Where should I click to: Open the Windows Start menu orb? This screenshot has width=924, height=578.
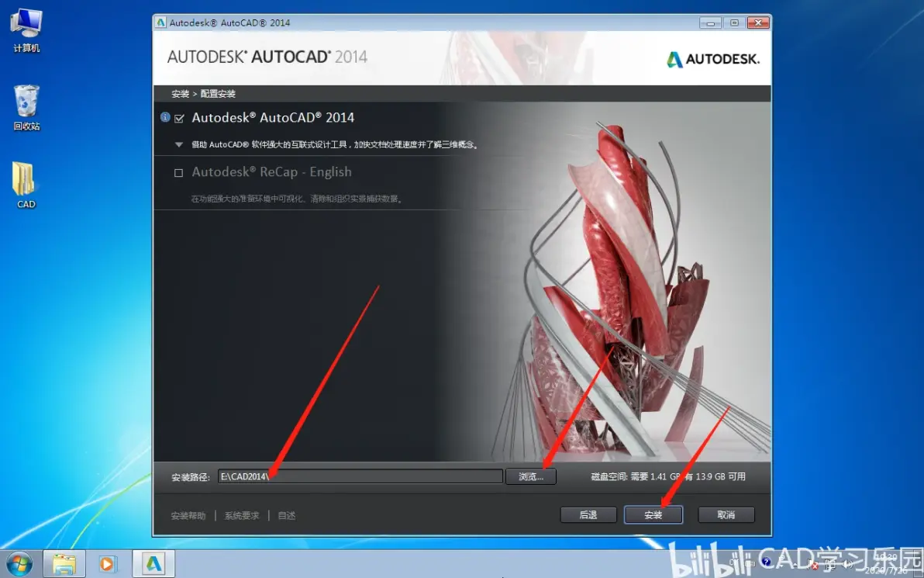coord(19,565)
